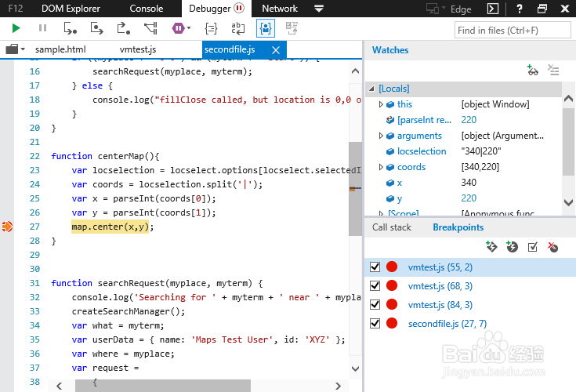Image resolution: width=576 pixels, height=392 pixels.
Task: Open the more tools overflow dropdown
Action: (x=319, y=9)
